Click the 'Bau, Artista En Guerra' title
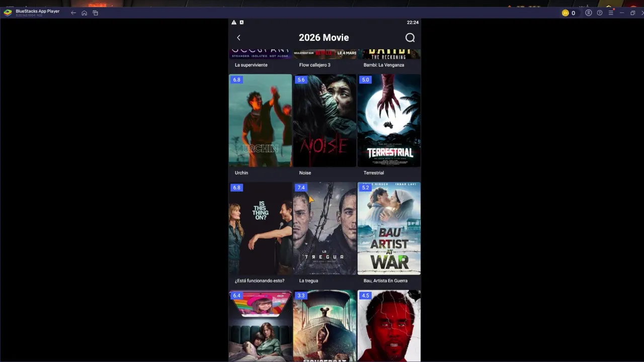Image resolution: width=644 pixels, height=362 pixels. (385, 281)
